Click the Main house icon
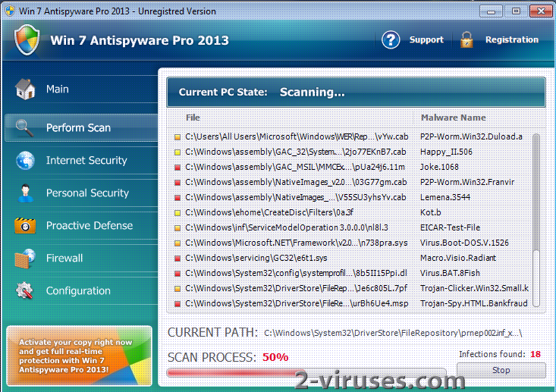 click(26, 89)
